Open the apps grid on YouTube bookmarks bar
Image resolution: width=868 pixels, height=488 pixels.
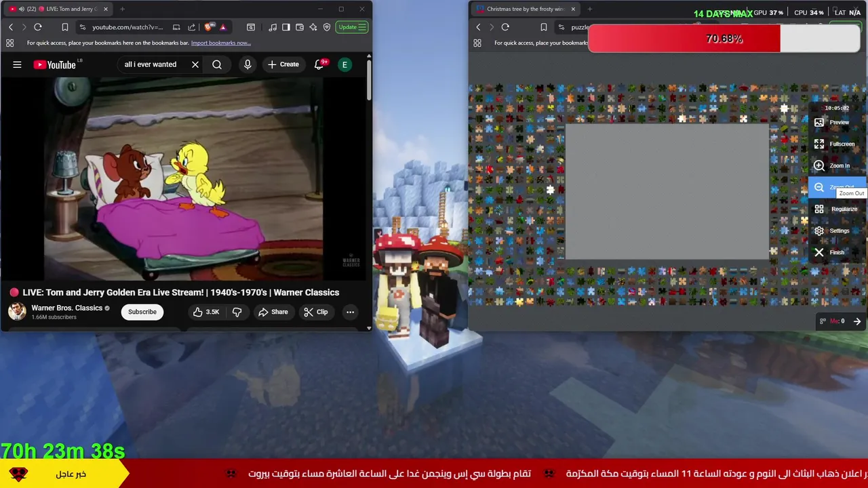(x=9, y=43)
